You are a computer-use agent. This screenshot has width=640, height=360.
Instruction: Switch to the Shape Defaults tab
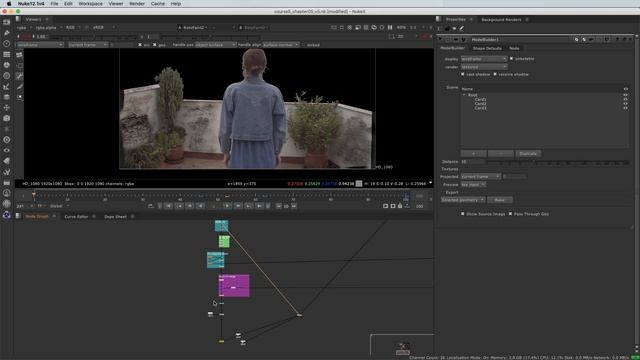point(487,48)
